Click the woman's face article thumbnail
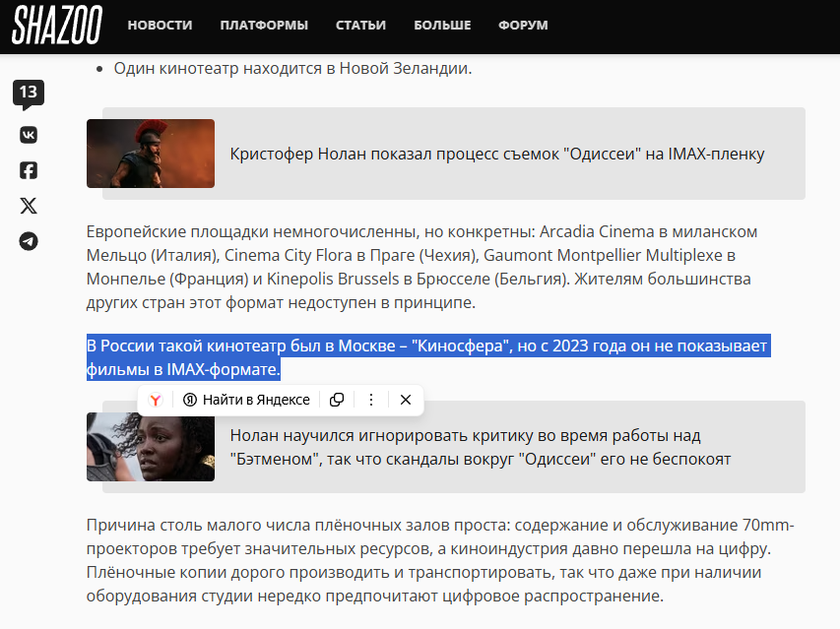840x629 pixels. coord(151,447)
